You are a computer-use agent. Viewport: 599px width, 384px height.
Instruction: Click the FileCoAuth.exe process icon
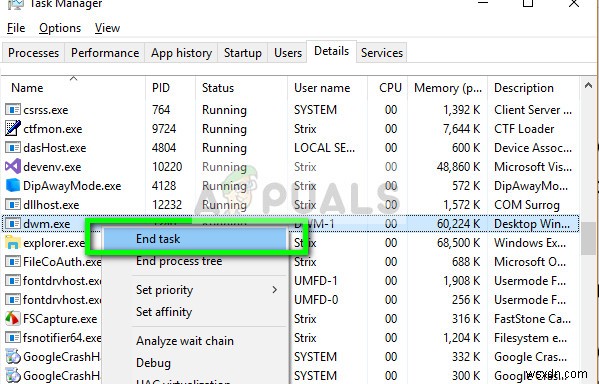pos(13,262)
